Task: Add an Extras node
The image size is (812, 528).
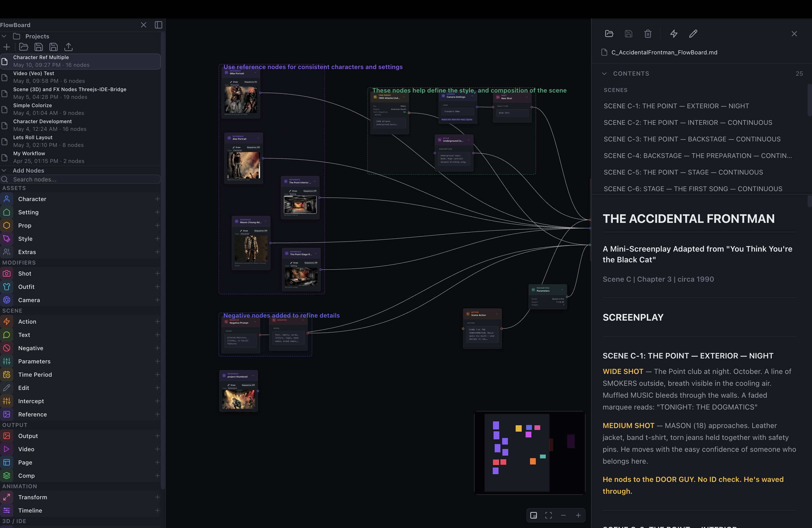Action: 157,252
